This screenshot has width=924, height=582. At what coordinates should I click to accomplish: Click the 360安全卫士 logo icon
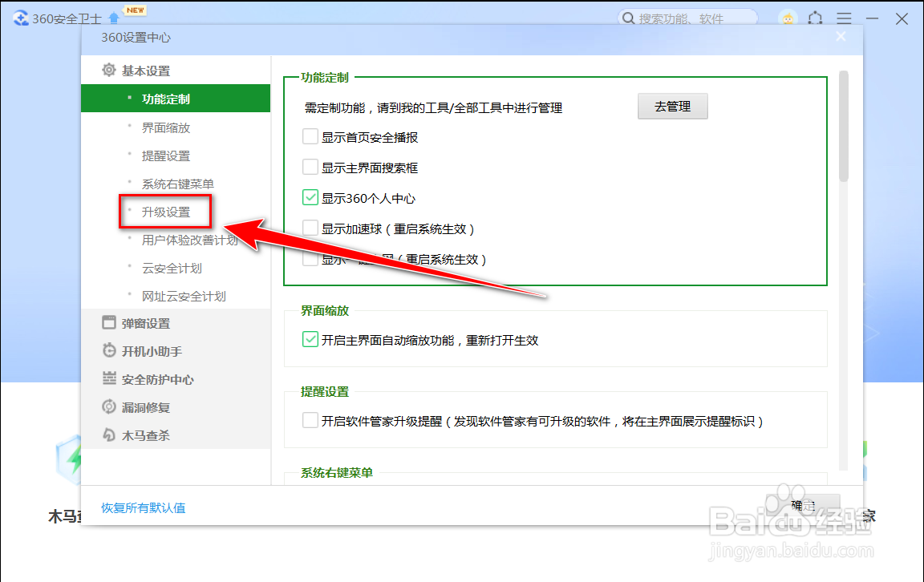tap(21, 18)
